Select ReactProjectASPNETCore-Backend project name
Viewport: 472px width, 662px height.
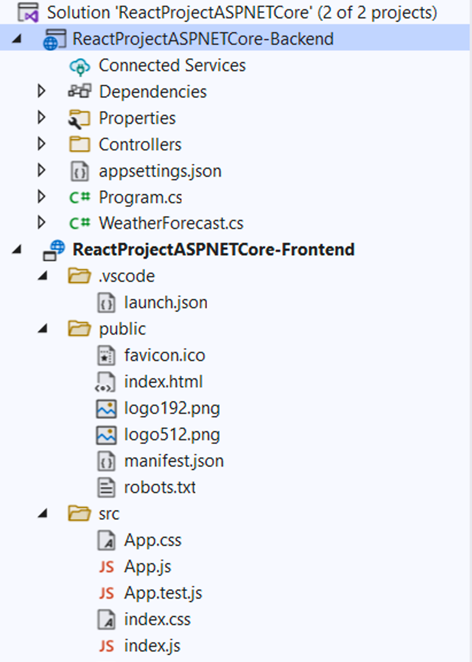(x=203, y=39)
